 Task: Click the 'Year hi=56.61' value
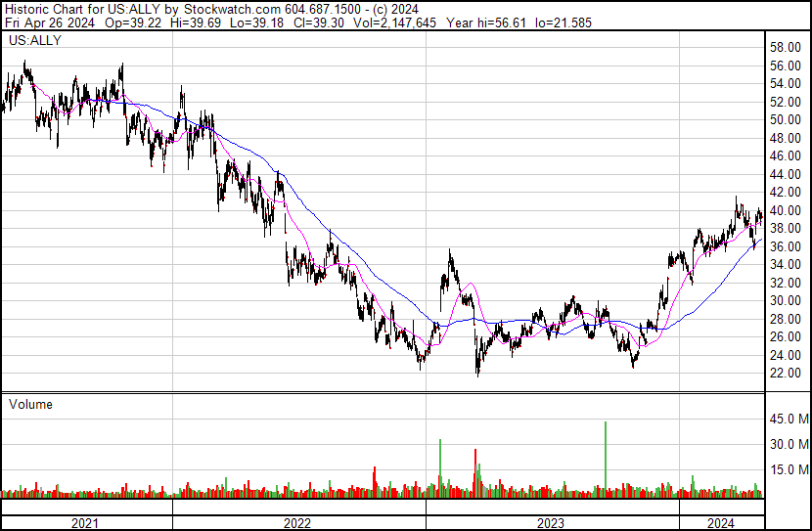point(486,22)
